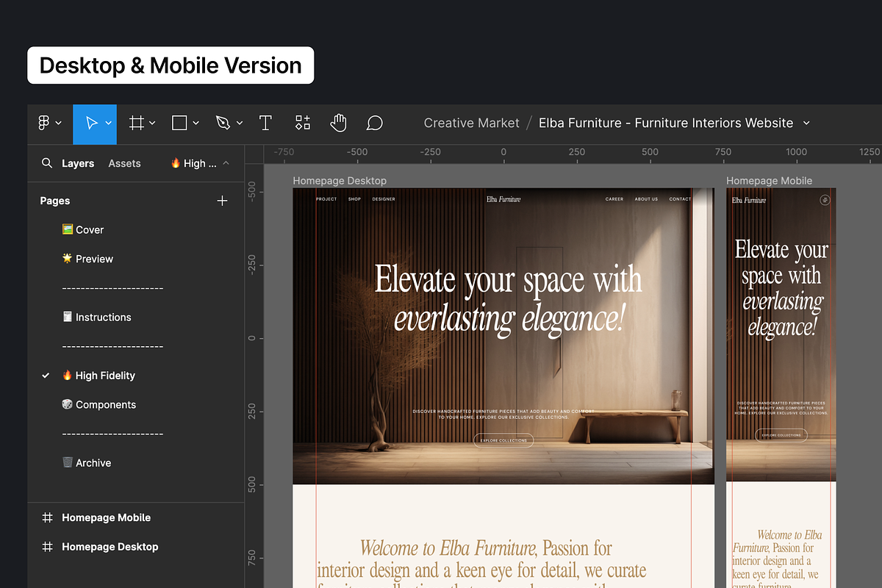Open the file title dropdown chevron

pyautogui.click(x=806, y=123)
